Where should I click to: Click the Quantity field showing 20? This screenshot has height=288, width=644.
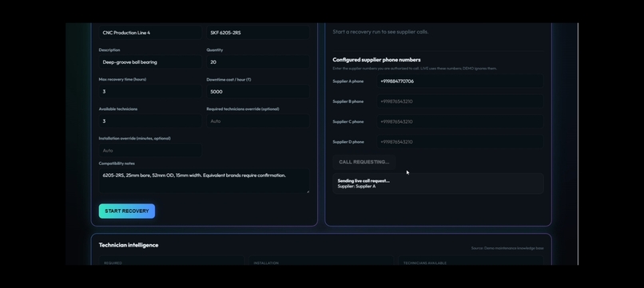coord(258,62)
